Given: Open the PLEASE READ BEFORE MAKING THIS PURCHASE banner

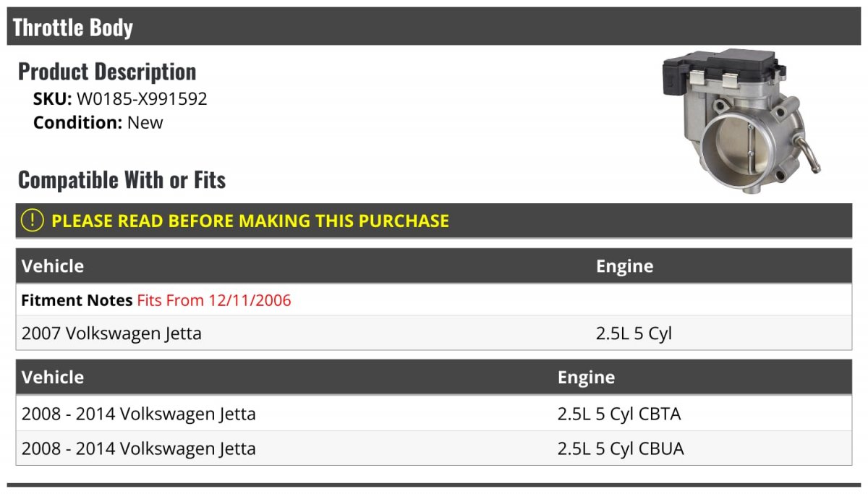Looking at the screenshot, I should (434, 221).
